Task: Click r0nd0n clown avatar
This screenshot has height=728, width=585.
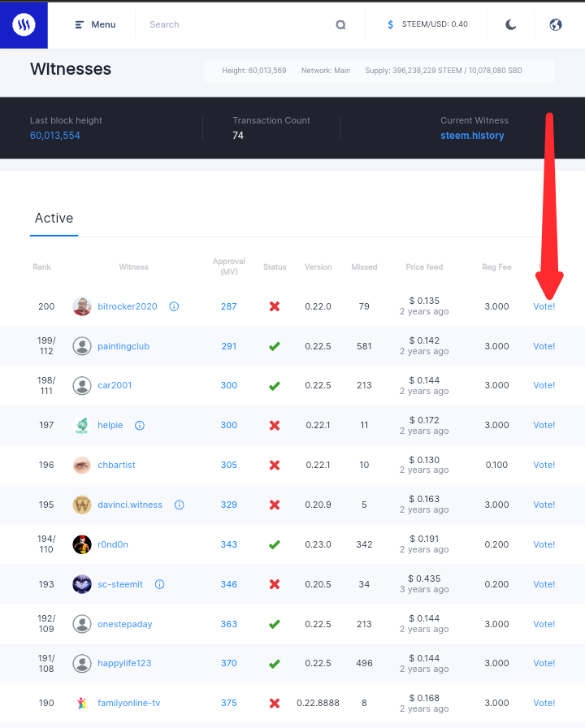Action: pos(82,544)
